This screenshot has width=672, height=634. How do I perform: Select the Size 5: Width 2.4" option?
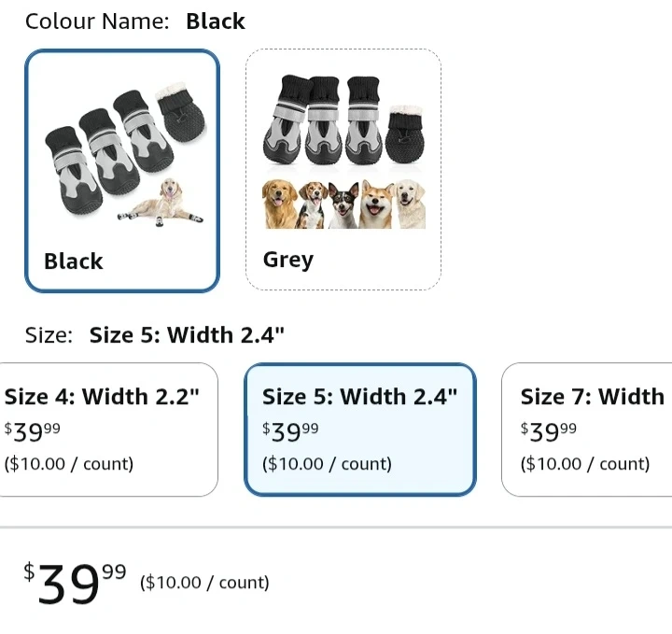pyautogui.click(x=359, y=429)
